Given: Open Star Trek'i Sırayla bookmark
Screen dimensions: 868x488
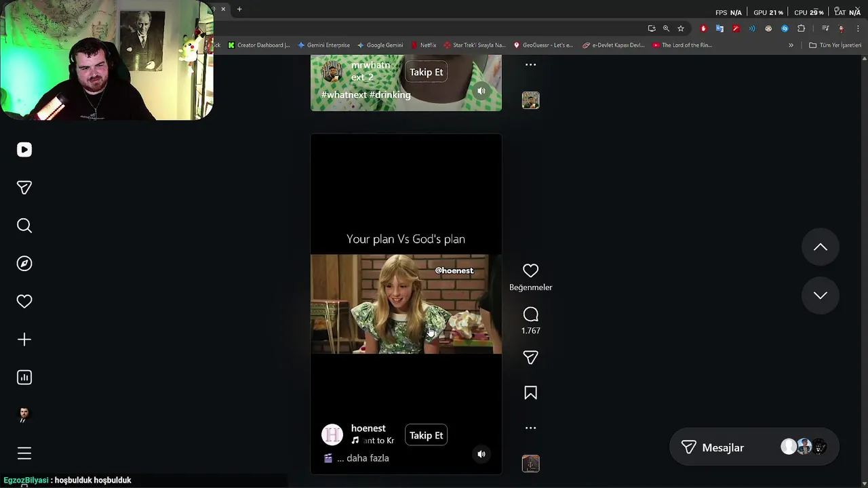Looking at the screenshot, I should 475,45.
